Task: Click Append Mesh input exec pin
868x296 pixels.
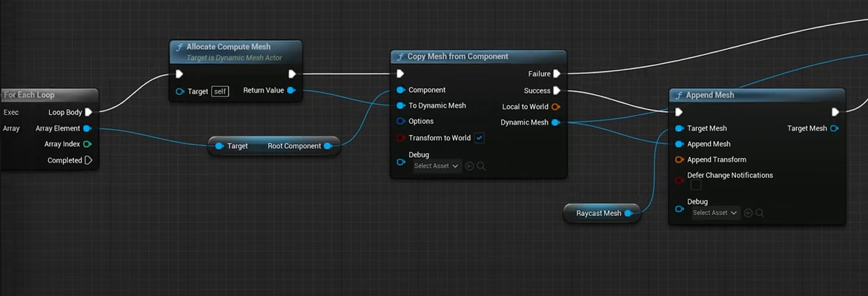Action: coord(679,112)
